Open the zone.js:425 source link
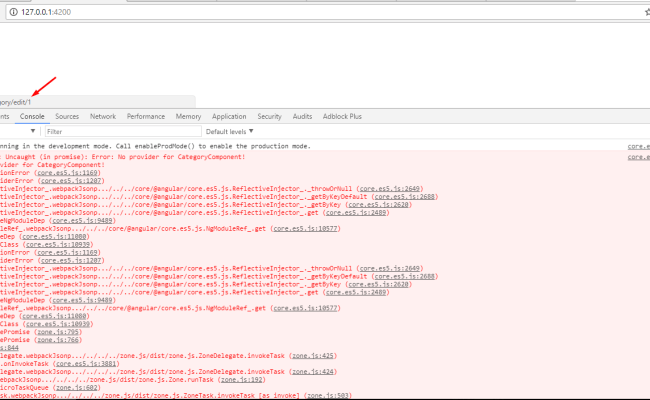Image resolution: width=650 pixels, height=400 pixels. coord(313,356)
